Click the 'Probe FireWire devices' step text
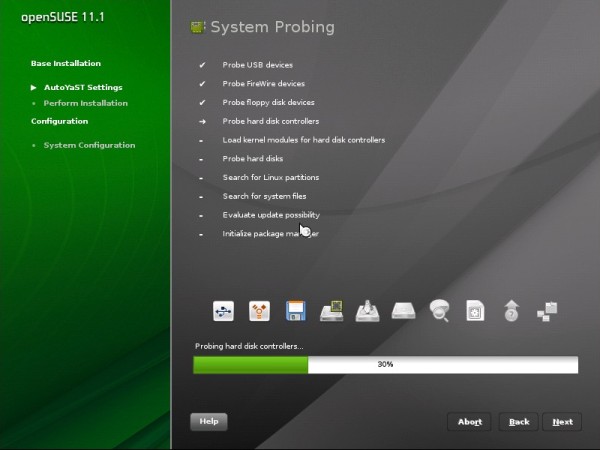The image size is (600, 450). coord(264,84)
